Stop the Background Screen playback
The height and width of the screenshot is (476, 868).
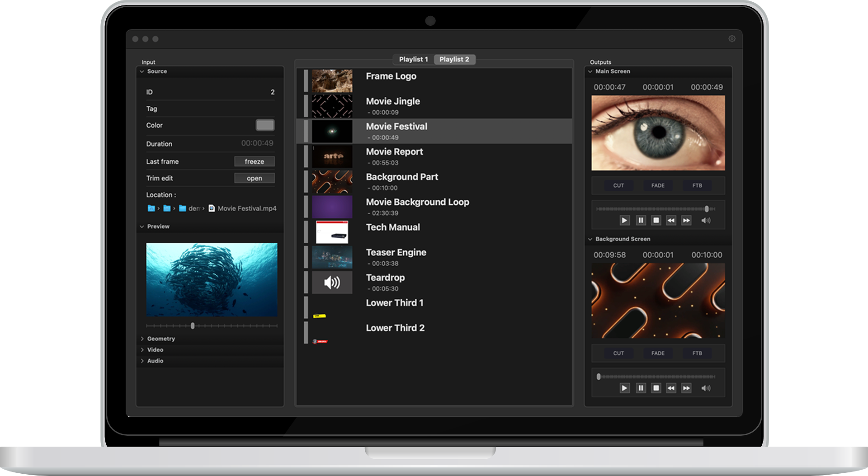click(656, 388)
